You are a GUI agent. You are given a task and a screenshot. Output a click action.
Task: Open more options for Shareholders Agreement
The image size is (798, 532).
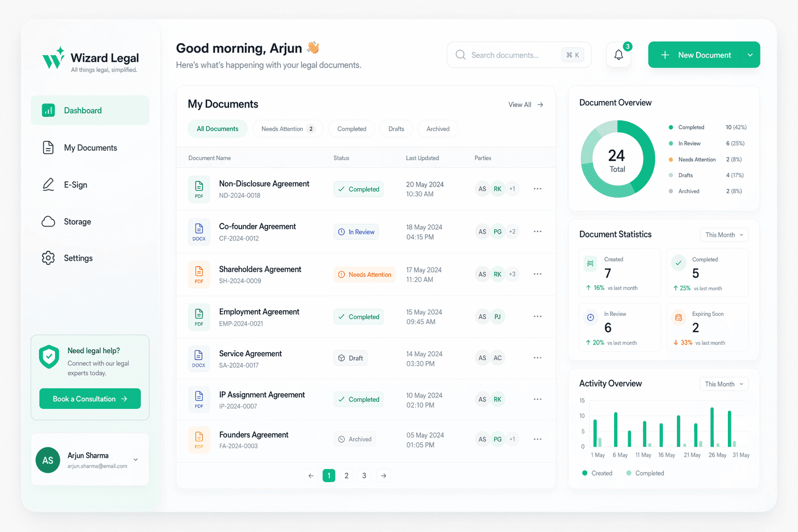coord(538,274)
